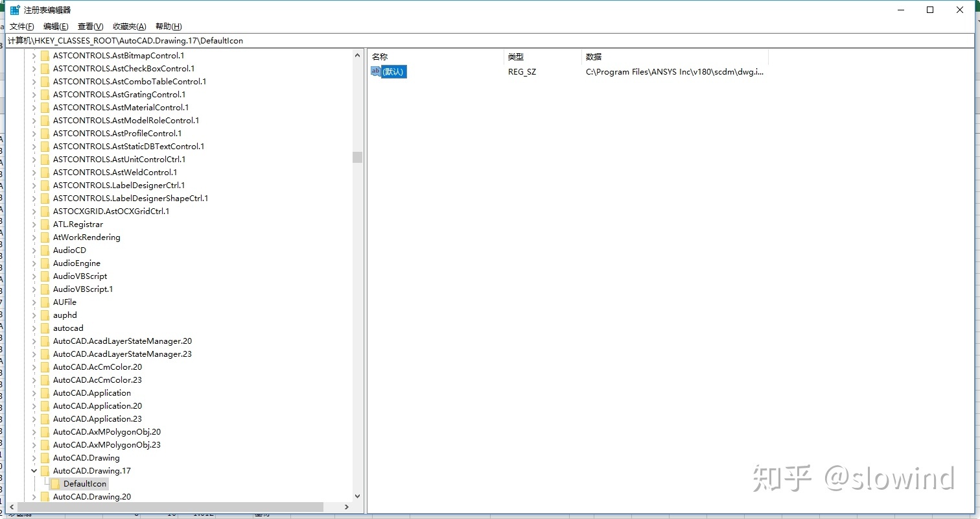The image size is (980, 519).
Task: Expand ASTCONTROLS.AstGratingControl.1 key
Action: (x=34, y=95)
